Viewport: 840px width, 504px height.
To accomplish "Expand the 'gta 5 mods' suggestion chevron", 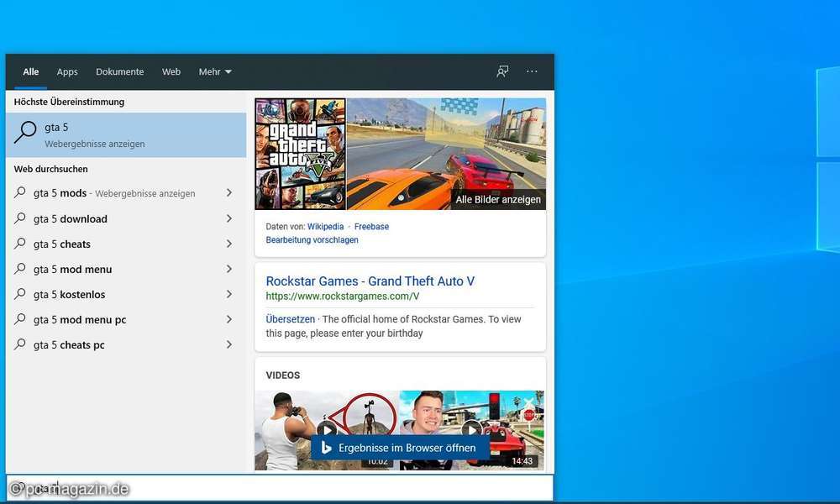I will point(228,192).
